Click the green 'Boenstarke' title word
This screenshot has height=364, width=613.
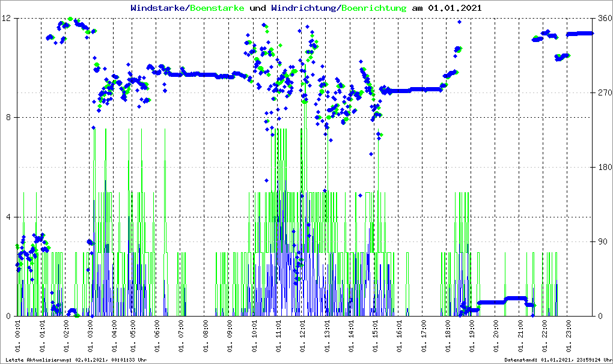217,8
